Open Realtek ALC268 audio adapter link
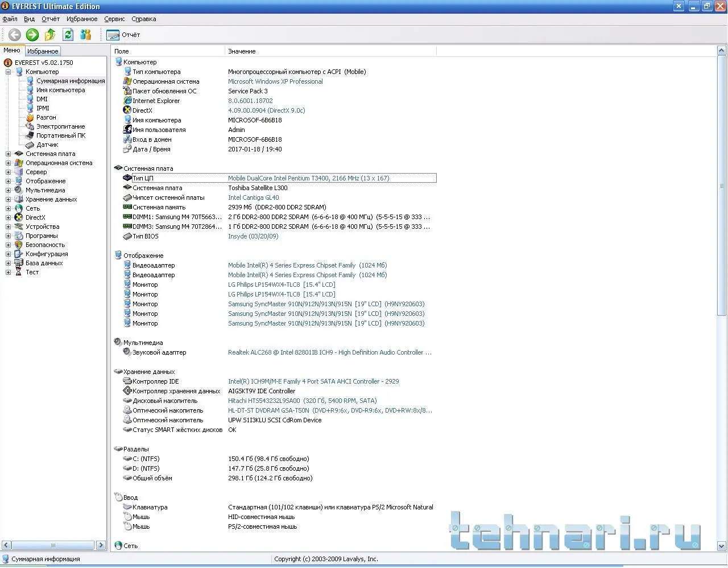The width and height of the screenshot is (728, 568). 330,352
